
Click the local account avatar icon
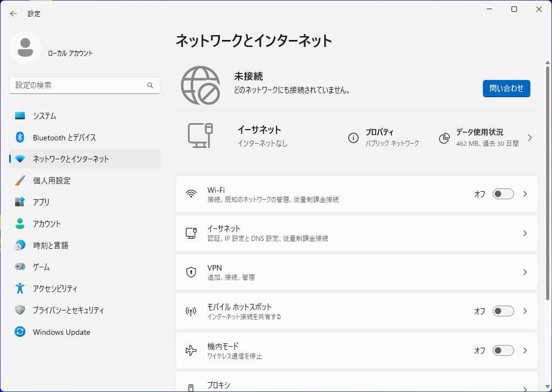pyautogui.click(x=25, y=48)
